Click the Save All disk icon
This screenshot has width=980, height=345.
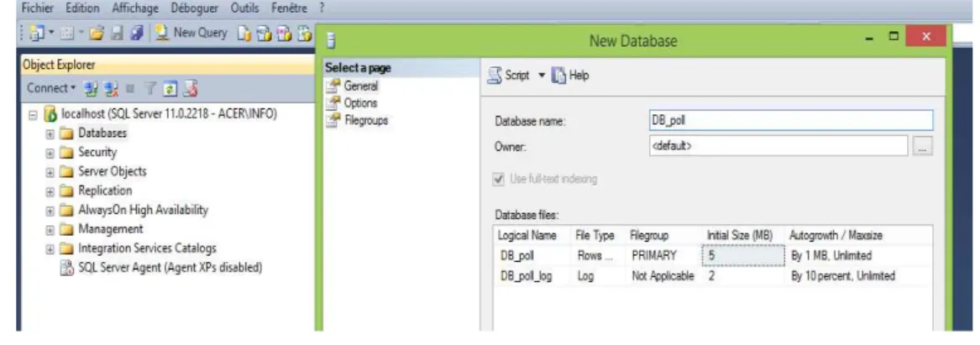click(x=136, y=34)
